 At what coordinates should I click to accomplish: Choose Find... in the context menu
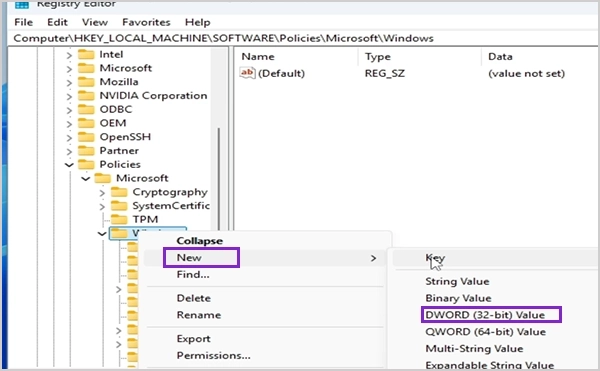193,275
